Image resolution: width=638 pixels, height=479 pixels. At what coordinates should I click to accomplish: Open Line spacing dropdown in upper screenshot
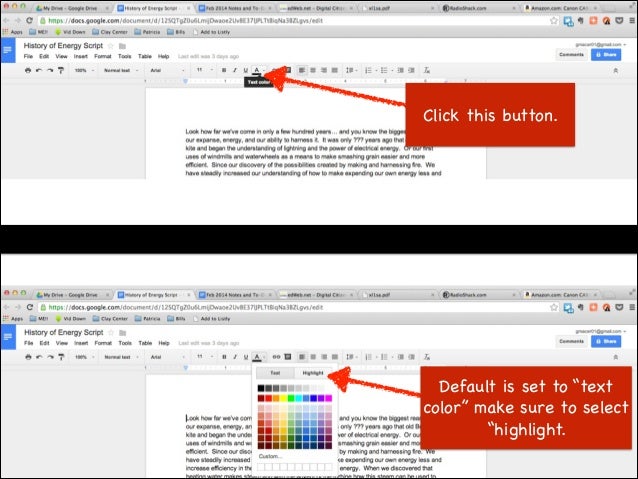pyautogui.click(x=352, y=70)
